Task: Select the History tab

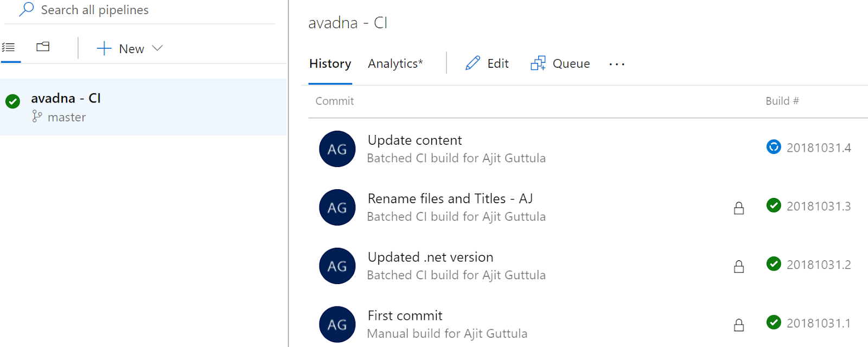Action: (x=329, y=63)
